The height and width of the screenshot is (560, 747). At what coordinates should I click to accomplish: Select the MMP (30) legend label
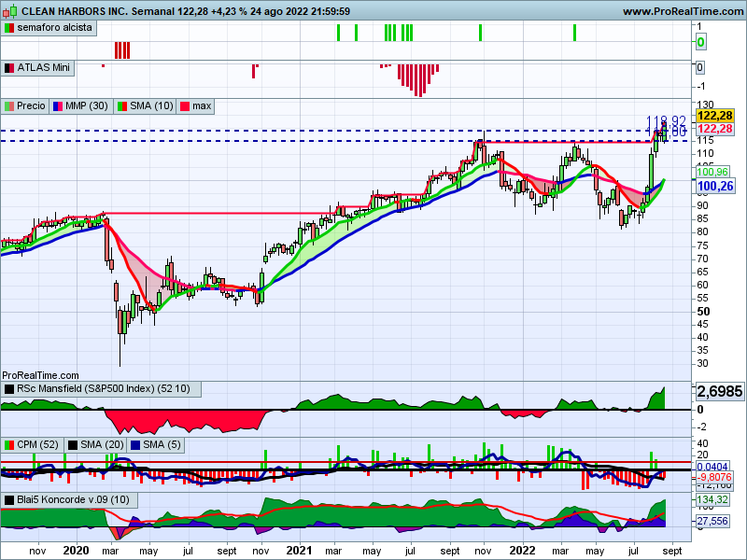[81, 105]
